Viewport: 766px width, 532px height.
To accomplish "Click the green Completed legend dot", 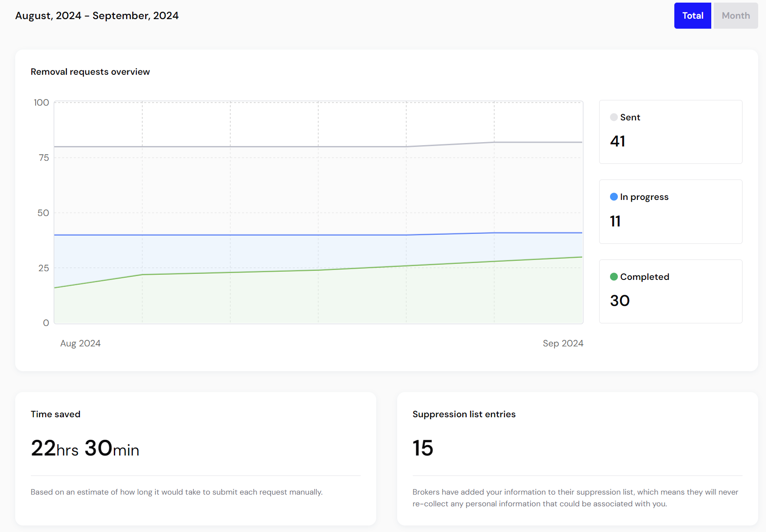I will click(614, 277).
